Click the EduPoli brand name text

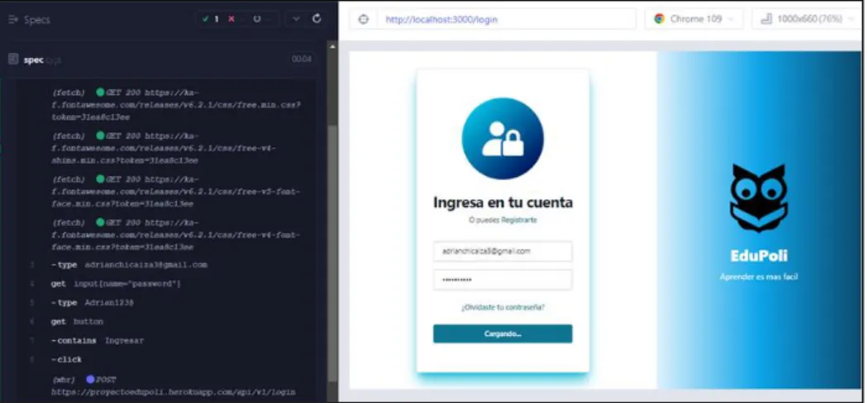click(758, 256)
